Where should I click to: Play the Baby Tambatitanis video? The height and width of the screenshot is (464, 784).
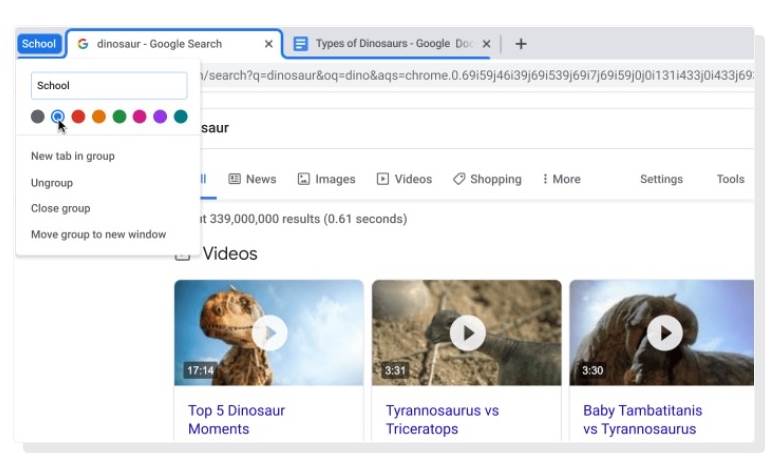664,332
